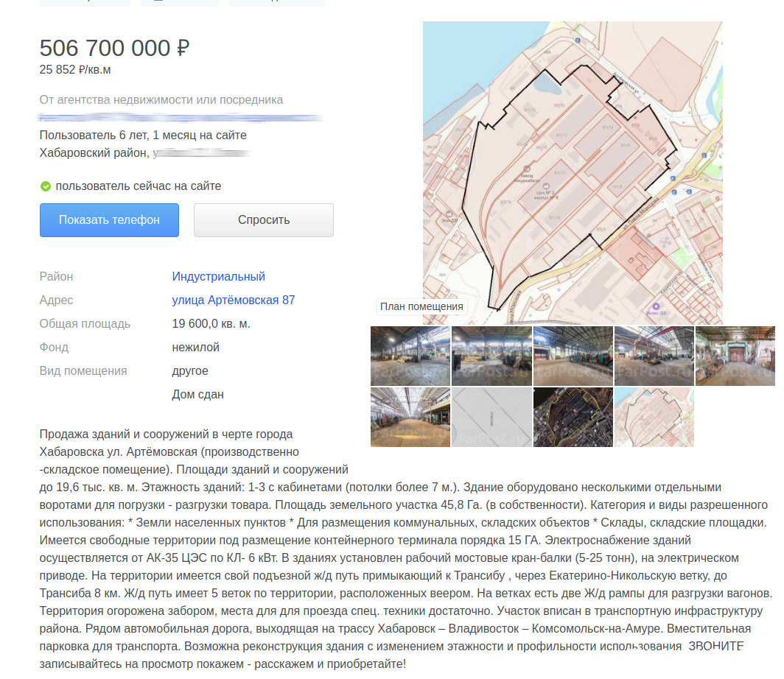Click the price '506 700 000 ₽'
The width and height of the screenshot is (784, 679).
click(x=114, y=48)
